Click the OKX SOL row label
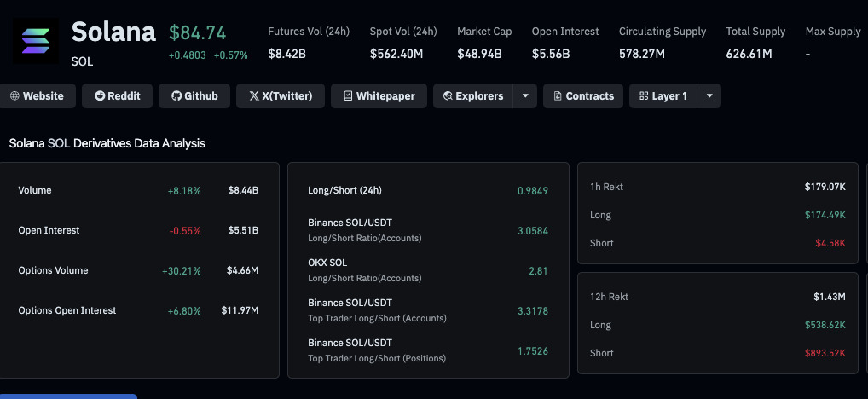The image size is (868, 399). tap(327, 263)
